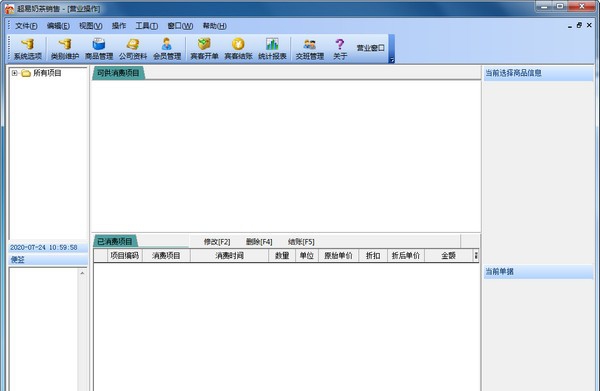The width and height of the screenshot is (600, 391).
Task: Select 可供消费项目 tab
Action: pyautogui.click(x=118, y=73)
